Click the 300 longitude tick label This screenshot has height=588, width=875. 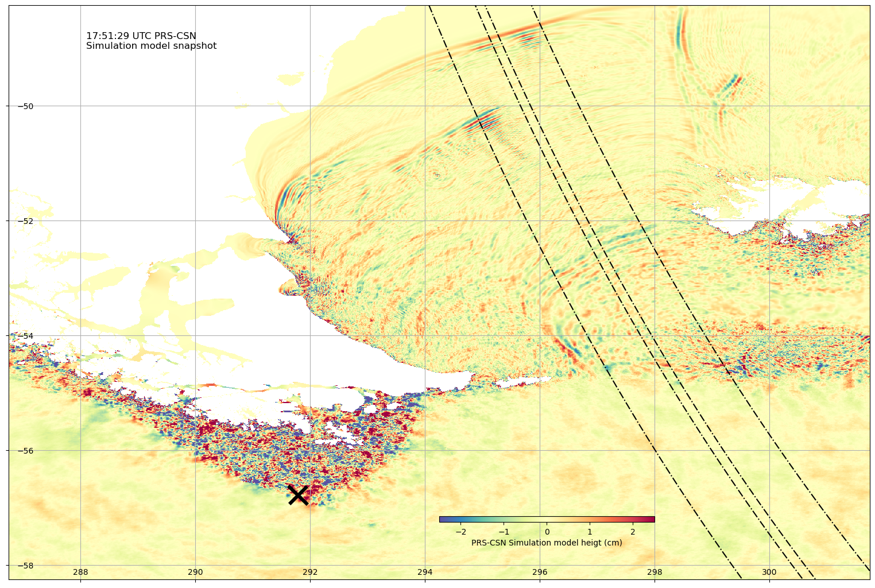(x=769, y=572)
